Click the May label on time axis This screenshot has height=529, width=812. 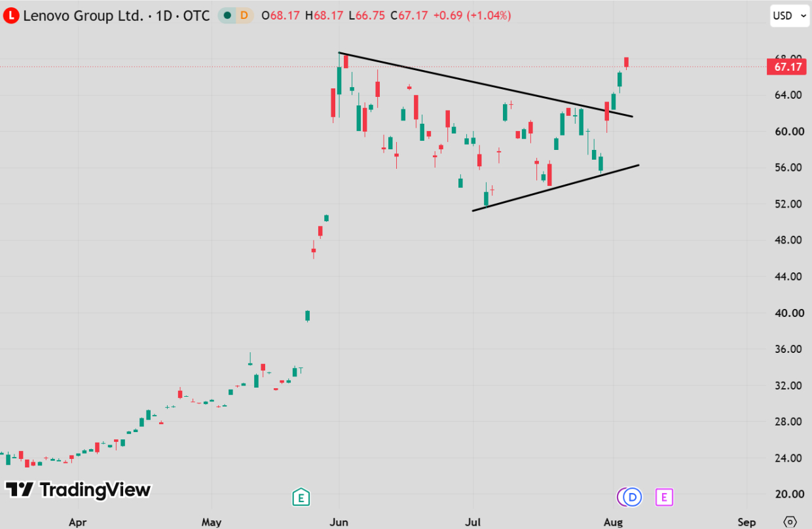point(212,522)
